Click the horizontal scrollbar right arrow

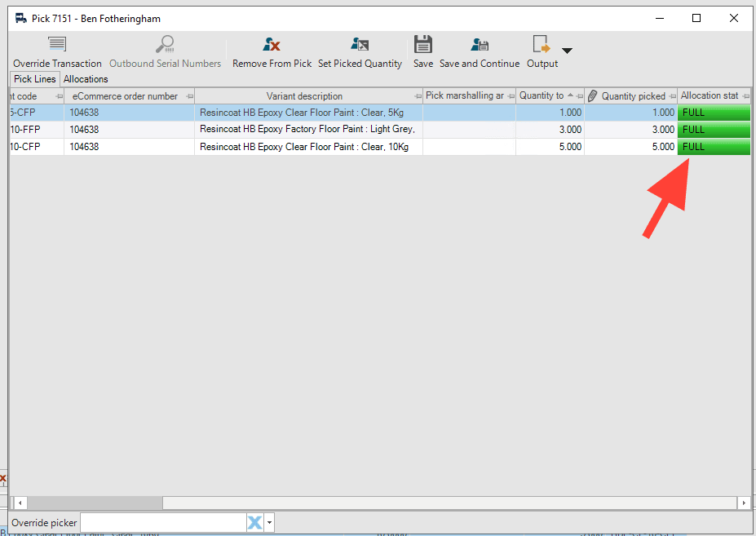coord(744,503)
